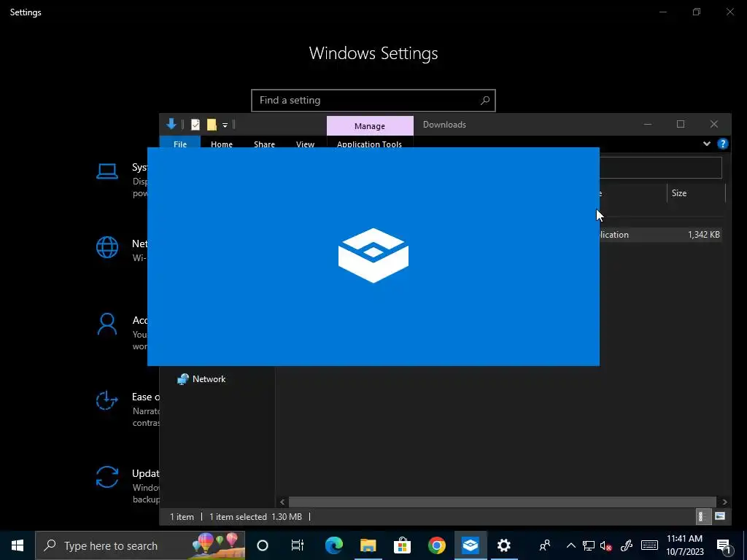Image resolution: width=747 pixels, height=560 pixels.
Task: Expand the Explorer ribbon chevron
Action: 706,144
